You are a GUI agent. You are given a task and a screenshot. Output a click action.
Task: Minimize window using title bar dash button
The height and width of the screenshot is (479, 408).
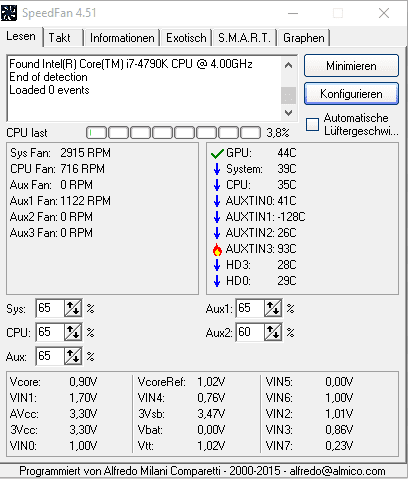(293, 13)
